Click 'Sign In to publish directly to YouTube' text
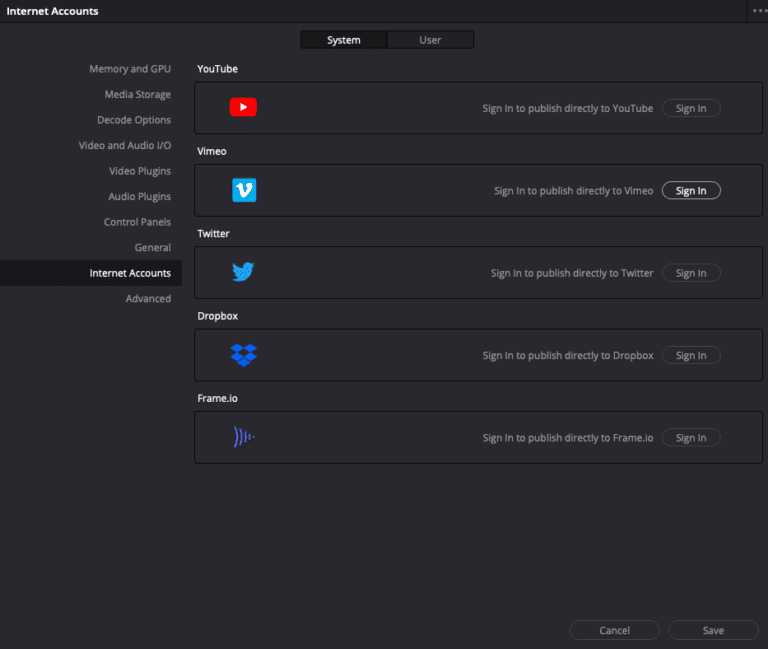768x649 pixels. pos(568,108)
